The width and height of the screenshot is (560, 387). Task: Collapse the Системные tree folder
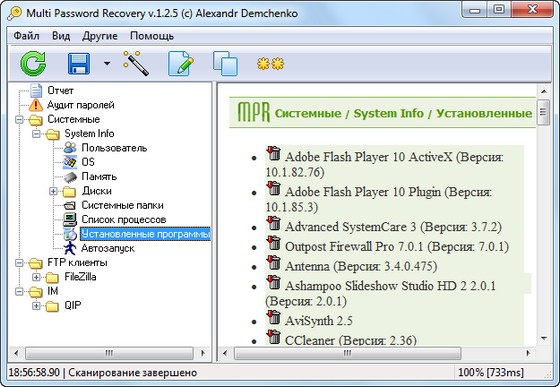pyautogui.click(x=19, y=120)
